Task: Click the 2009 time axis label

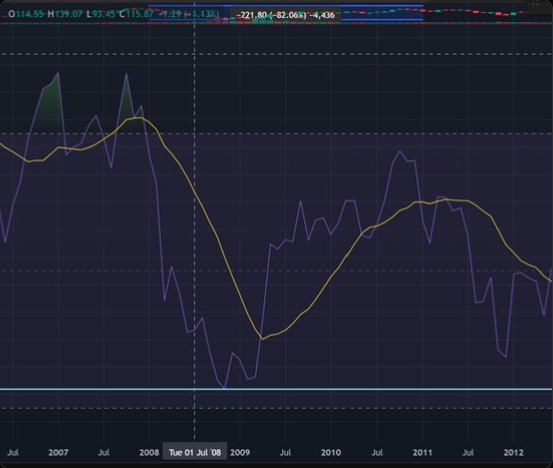Action: click(x=240, y=452)
